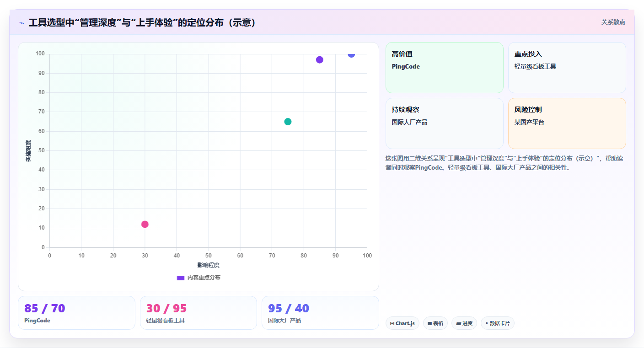Select the 进度 tag chip
This screenshot has height=348, width=644.
point(464,323)
